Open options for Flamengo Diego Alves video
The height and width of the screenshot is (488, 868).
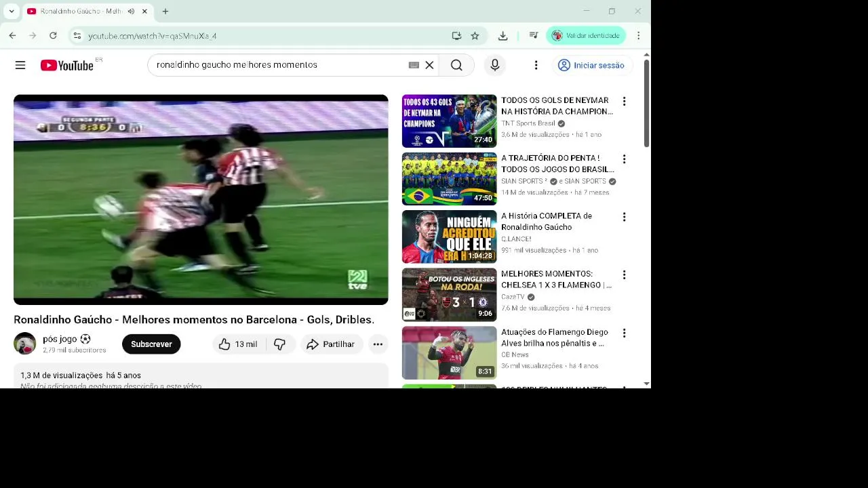point(624,333)
